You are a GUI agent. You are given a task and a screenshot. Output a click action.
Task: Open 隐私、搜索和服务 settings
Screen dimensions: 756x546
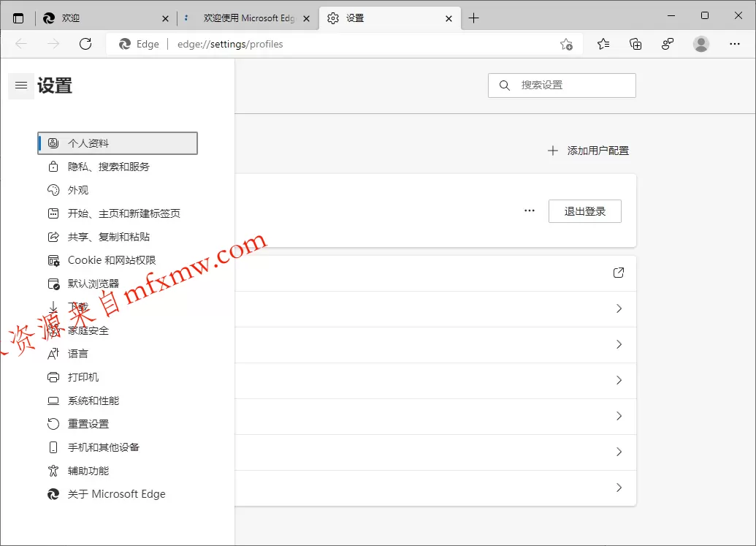pyautogui.click(x=118, y=167)
